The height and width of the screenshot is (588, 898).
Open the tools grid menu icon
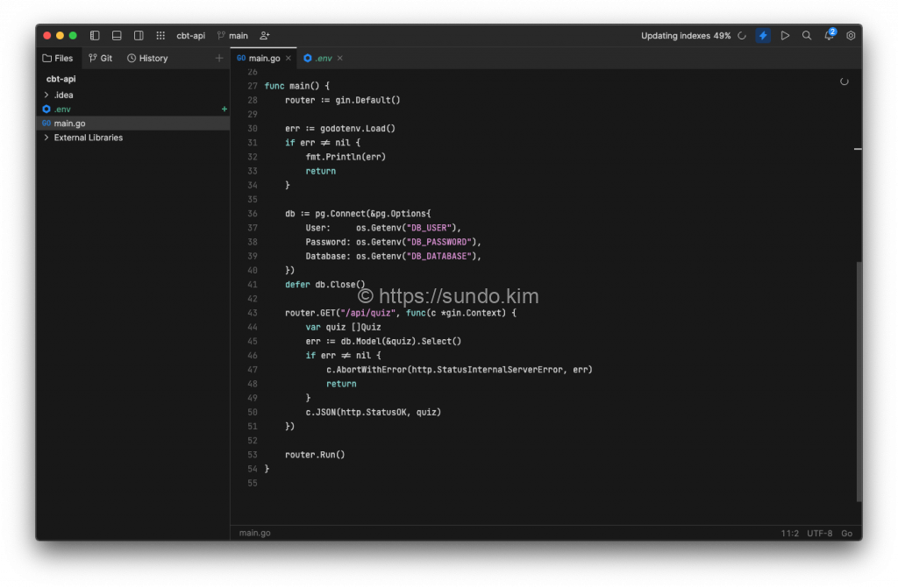160,36
